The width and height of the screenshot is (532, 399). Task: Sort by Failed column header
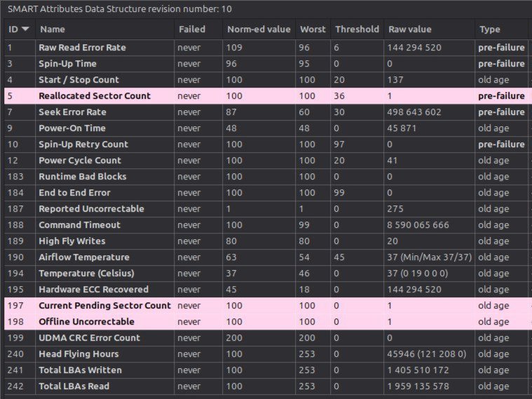[x=192, y=29]
